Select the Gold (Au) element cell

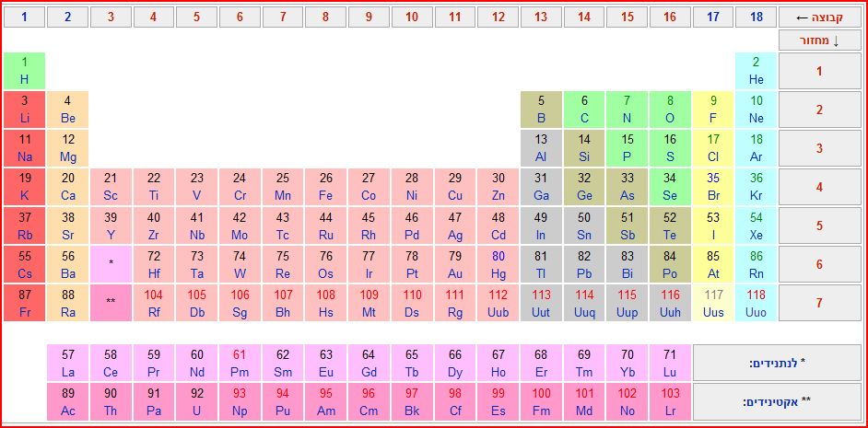tap(455, 264)
